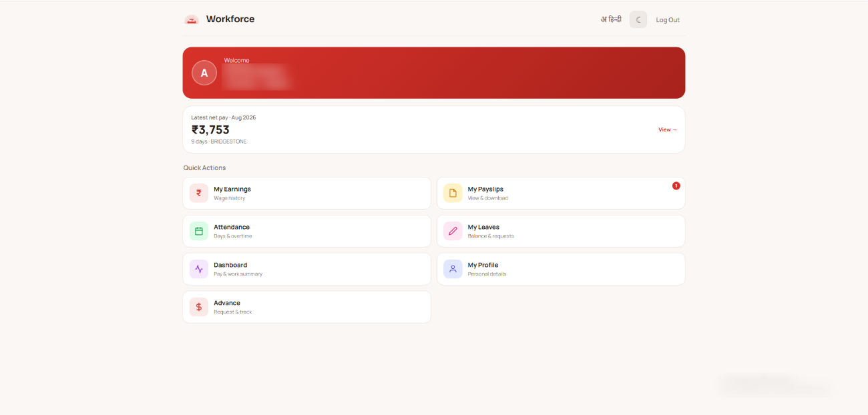Viewport: 868px width, 415px height.
Task: Open My Leaves balance & requests card
Action: point(561,231)
